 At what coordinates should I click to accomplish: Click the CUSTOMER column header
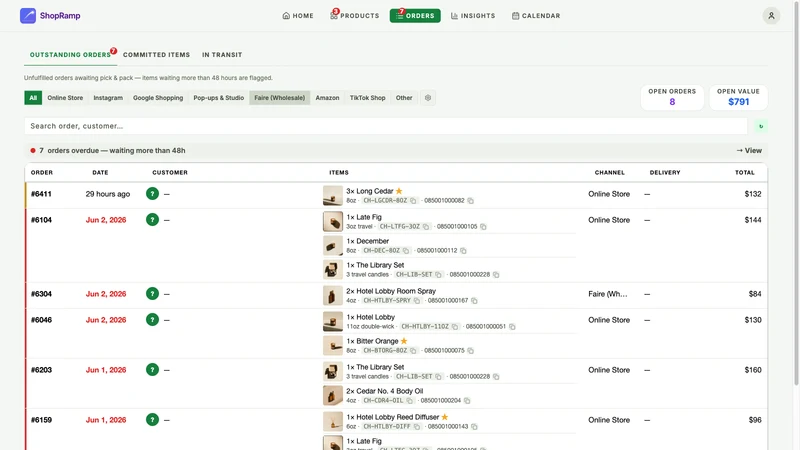coord(170,173)
